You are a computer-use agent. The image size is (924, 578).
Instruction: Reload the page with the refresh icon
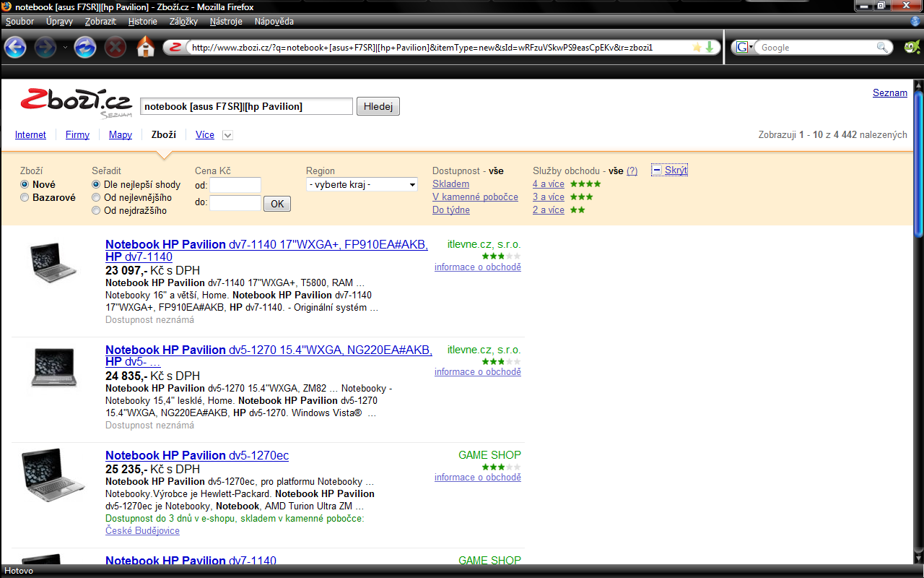tap(85, 48)
